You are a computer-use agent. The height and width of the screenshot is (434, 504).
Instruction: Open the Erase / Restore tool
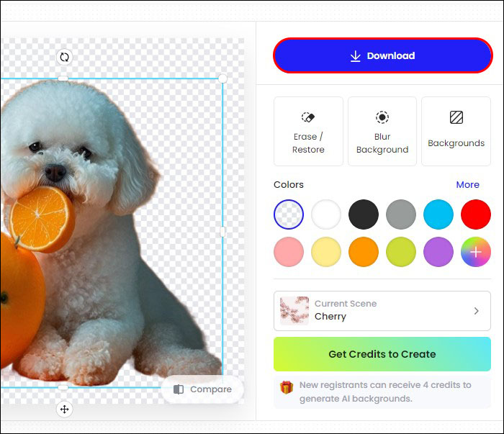308,132
